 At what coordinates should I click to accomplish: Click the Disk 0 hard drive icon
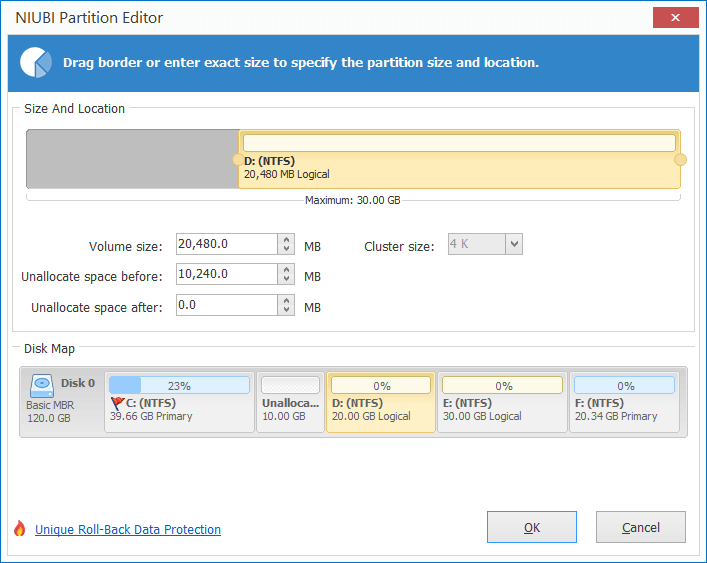(x=42, y=386)
